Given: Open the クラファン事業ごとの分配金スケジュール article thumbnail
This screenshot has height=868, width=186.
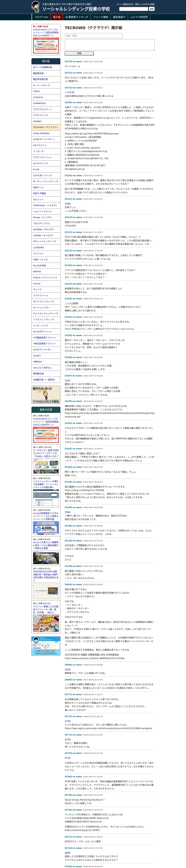Looking at the screenshot, I should click(46, 623).
